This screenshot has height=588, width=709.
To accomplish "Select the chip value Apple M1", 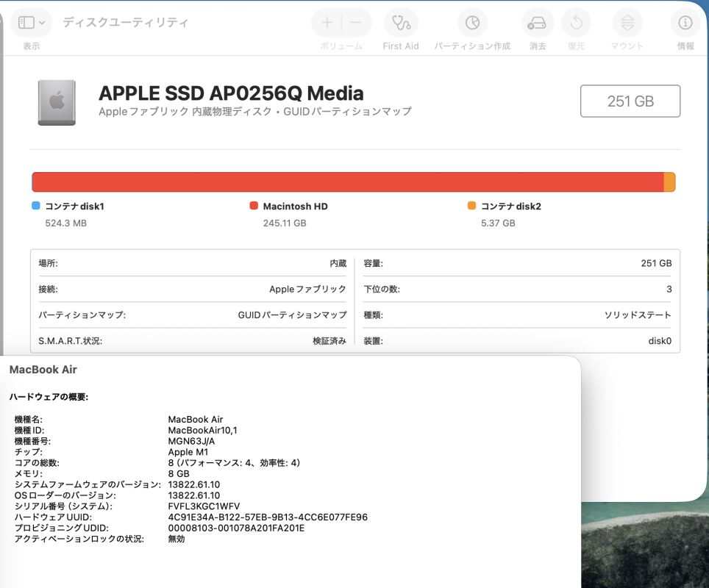I will pyautogui.click(x=188, y=452).
